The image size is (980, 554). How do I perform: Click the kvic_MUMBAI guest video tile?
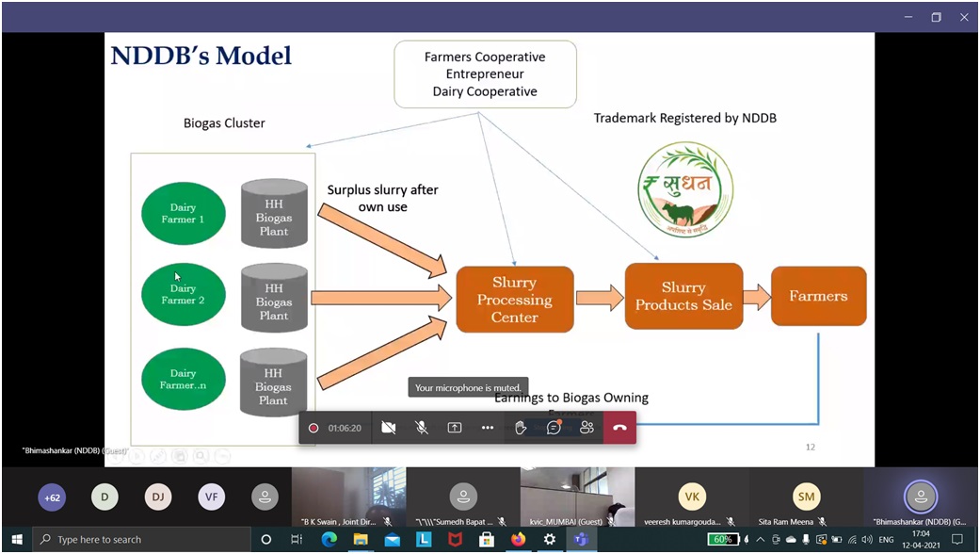(577, 497)
